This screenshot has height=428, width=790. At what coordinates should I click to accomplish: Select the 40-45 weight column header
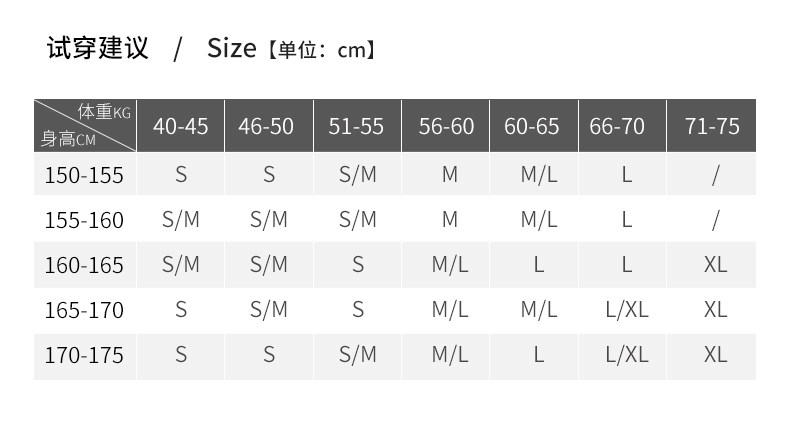click(x=180, y=126)
